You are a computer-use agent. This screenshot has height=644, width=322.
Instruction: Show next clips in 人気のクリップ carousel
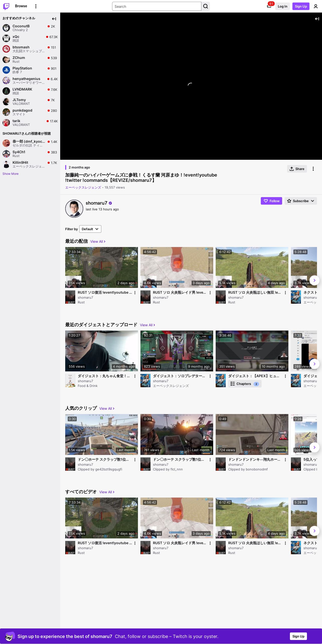tap(314, 447)
